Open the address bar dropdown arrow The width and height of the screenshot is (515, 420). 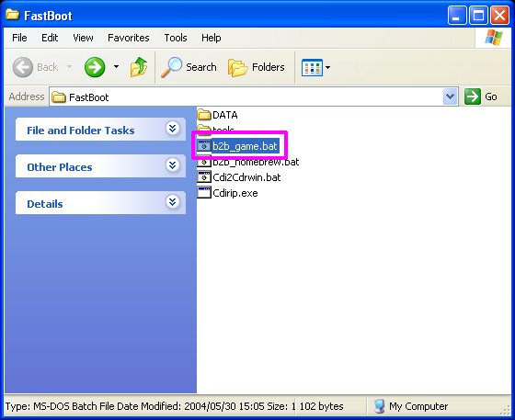pyautogui.click(x=450, y=96)
